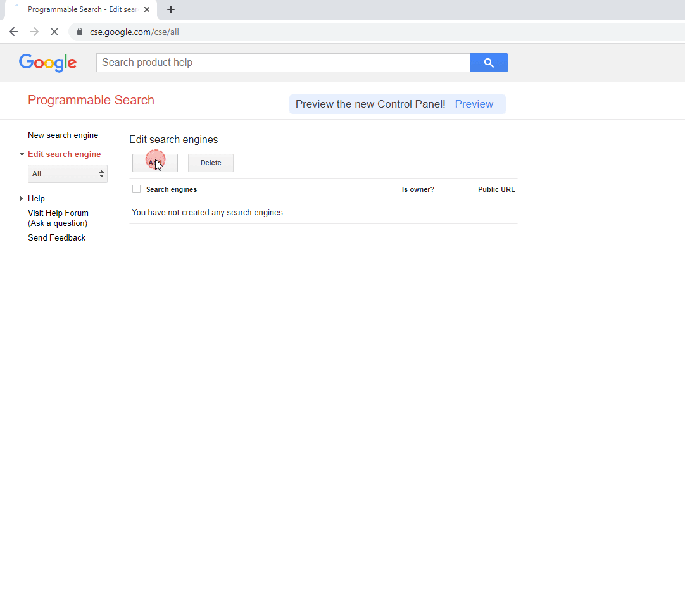
Task: Click the Public URL column header
Action: click(x=496, y=189)
